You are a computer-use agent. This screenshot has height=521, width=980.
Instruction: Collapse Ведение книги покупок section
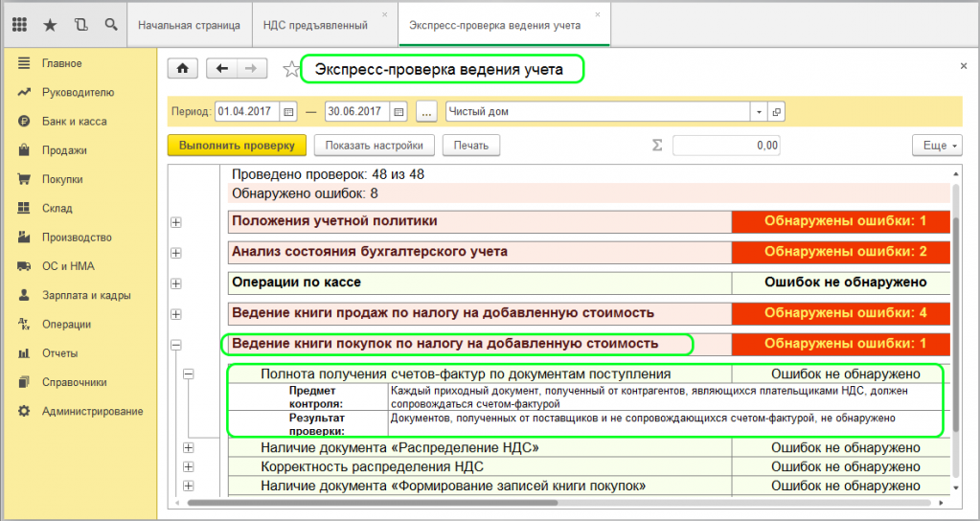tap(175, 344)
